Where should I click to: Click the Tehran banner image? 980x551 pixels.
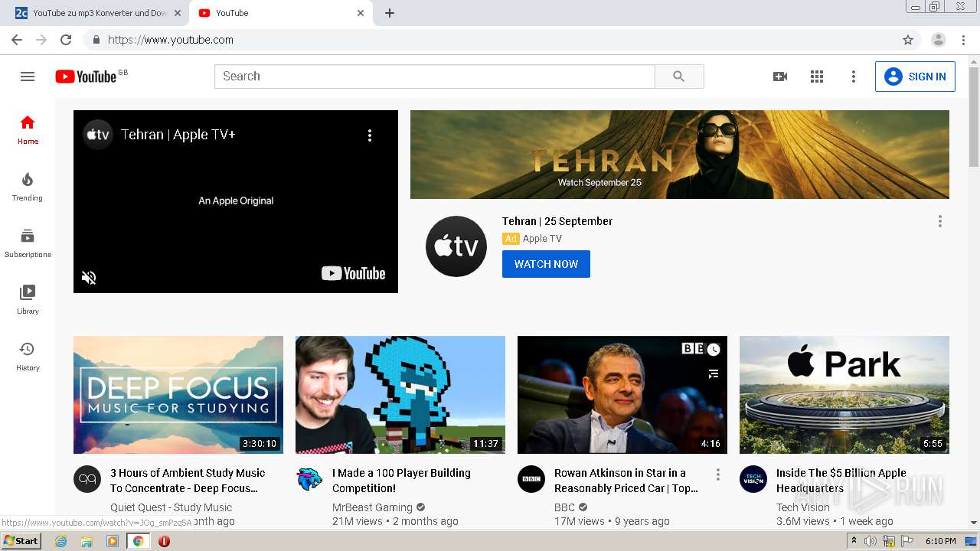click(x=680, y=155)
